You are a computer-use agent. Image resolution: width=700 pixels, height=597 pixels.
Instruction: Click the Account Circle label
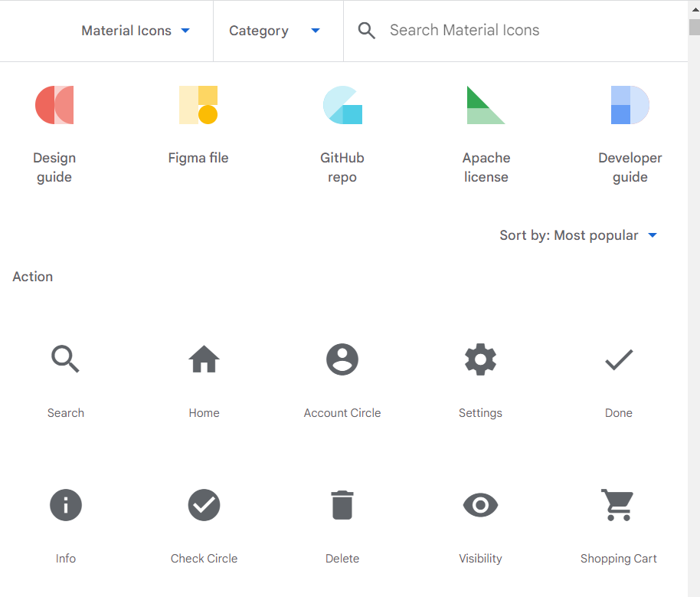342,413
